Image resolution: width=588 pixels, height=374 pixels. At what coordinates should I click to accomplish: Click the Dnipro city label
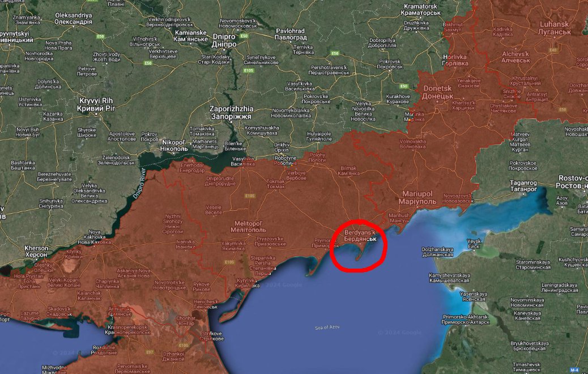click(x=224, y=40)
